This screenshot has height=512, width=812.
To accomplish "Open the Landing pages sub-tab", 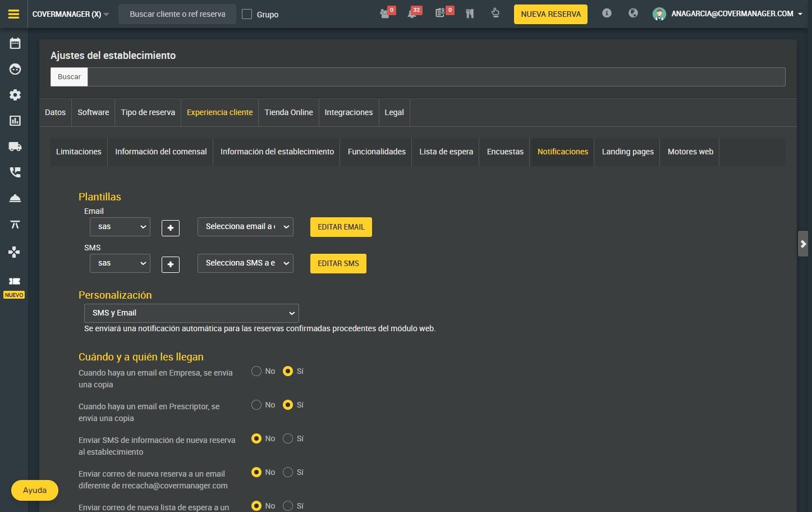I will tap(628, 152).
